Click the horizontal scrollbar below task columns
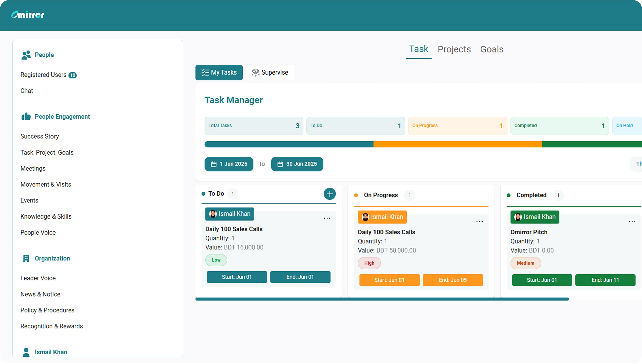The width and height of the screenshot is (642, 364). click(x=382, y=299)
